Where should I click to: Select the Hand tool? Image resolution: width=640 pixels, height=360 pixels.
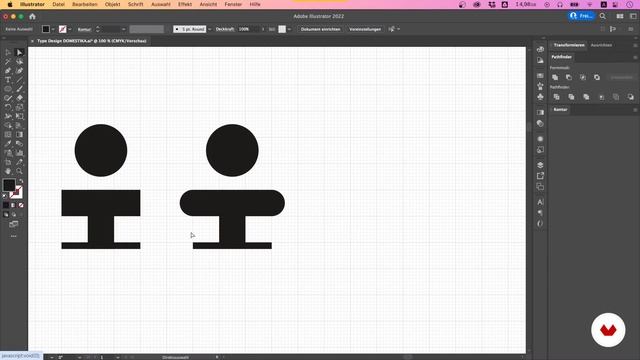8,171
